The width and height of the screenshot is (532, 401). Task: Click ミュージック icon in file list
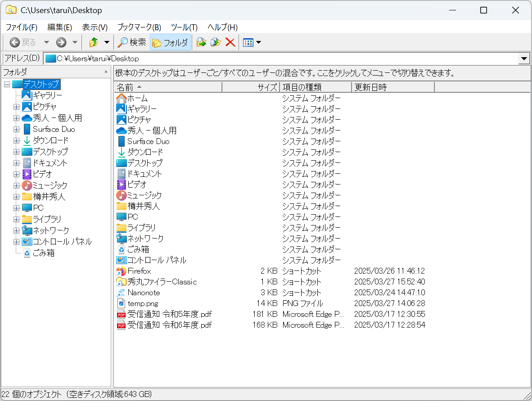[121, 195]
